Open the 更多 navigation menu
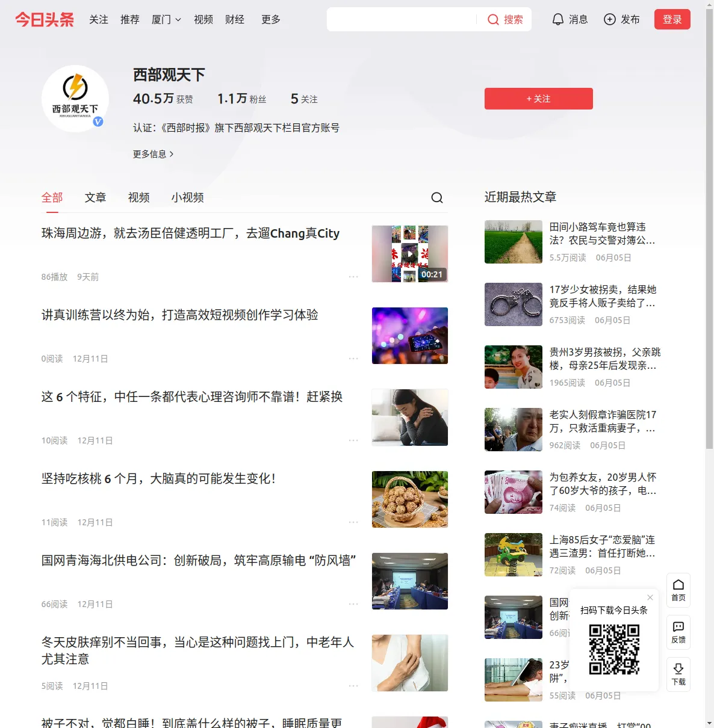Image resolution: width=714 pixels, height=728 pixels. click(271, 19)
